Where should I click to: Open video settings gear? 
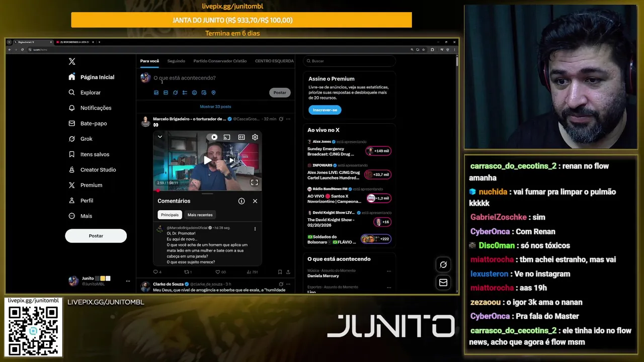pos(255,137)
